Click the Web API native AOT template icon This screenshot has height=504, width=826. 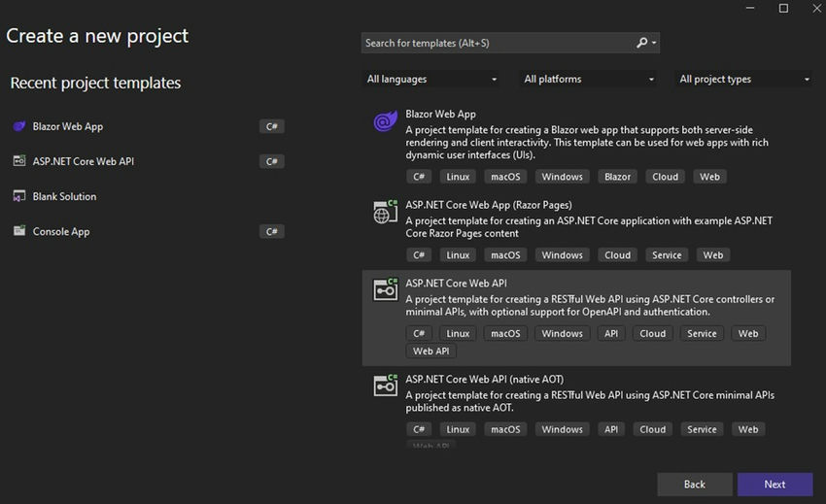[x=386, y=386]
